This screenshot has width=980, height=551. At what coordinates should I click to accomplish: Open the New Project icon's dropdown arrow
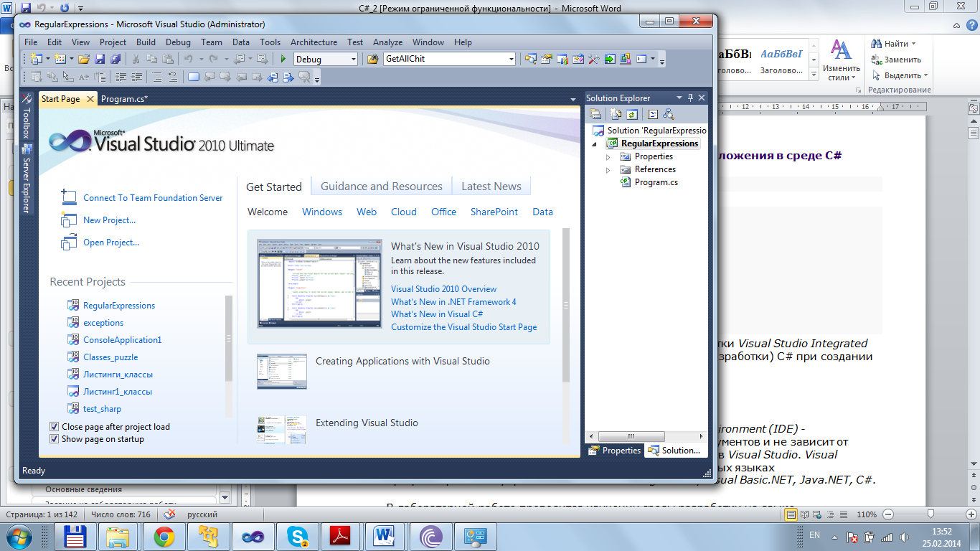click(x=47, y=59)
